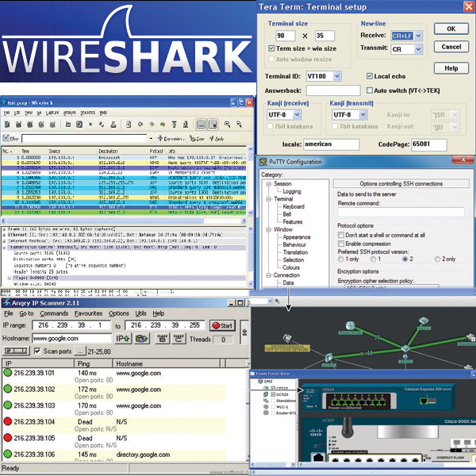Viewport: 476px width, 476px height.
Task: Select UC520 device icon in topology view
Action: tap(329, 358)
